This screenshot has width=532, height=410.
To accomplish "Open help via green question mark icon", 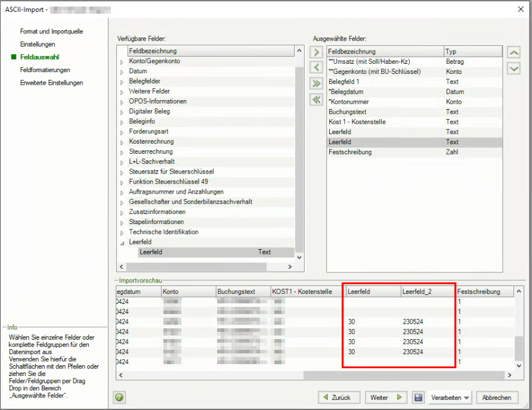I will (119, 397).
